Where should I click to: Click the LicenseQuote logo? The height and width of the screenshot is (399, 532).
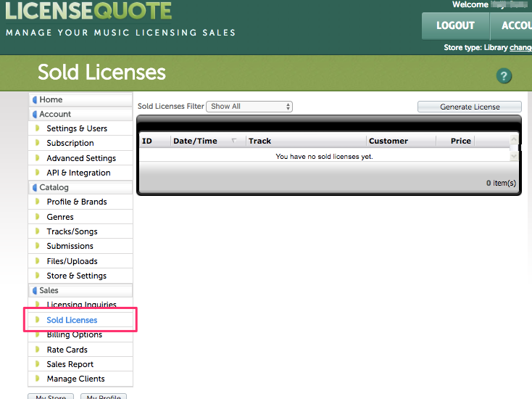(x=89, y=11)
